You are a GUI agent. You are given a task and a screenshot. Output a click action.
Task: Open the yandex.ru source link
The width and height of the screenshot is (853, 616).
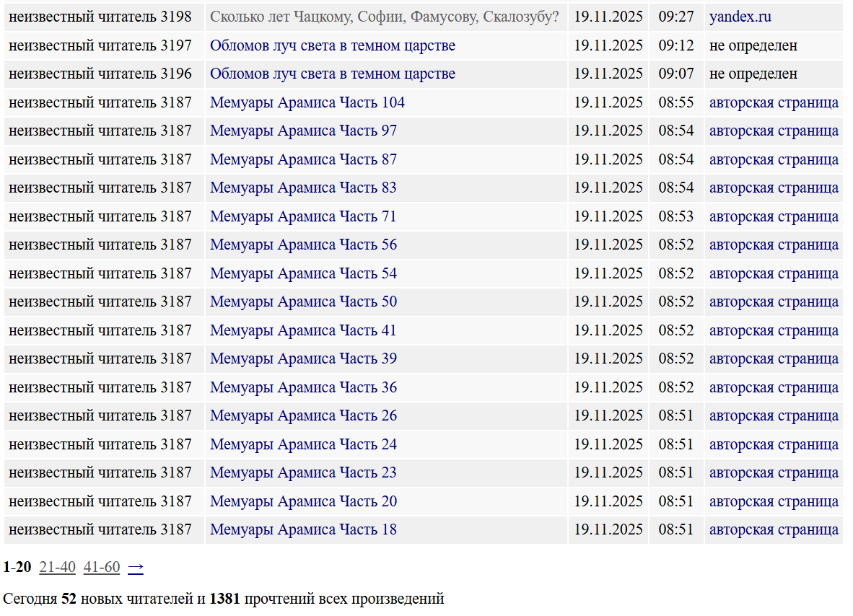coord(740,17)
